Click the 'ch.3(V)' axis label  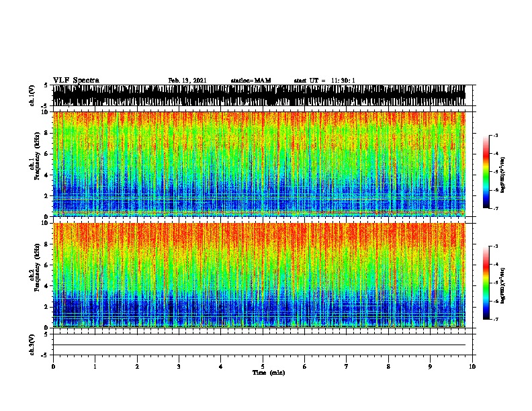coord(32,345)
